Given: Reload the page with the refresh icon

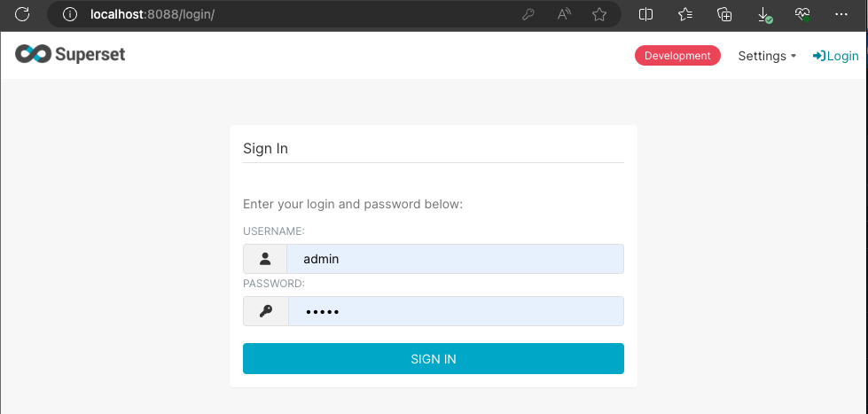Looking at the screenshot, I should click(23, 14).
